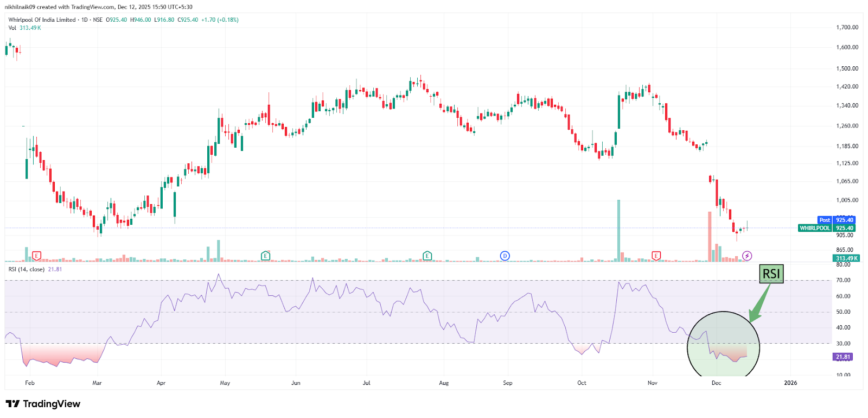Click the red earnings marker in early February

click(x=36, y=255)
